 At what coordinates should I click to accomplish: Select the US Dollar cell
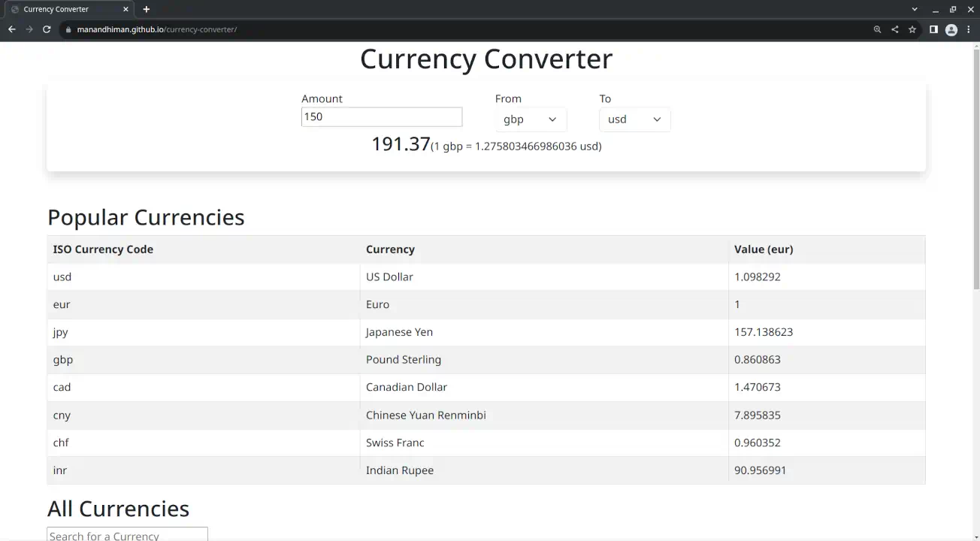click(544, 277)
